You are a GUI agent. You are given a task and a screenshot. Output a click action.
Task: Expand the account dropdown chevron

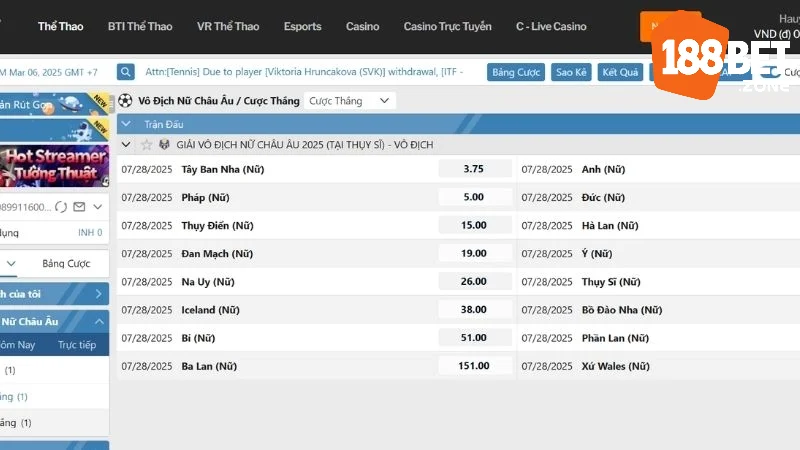click(97, 207)
